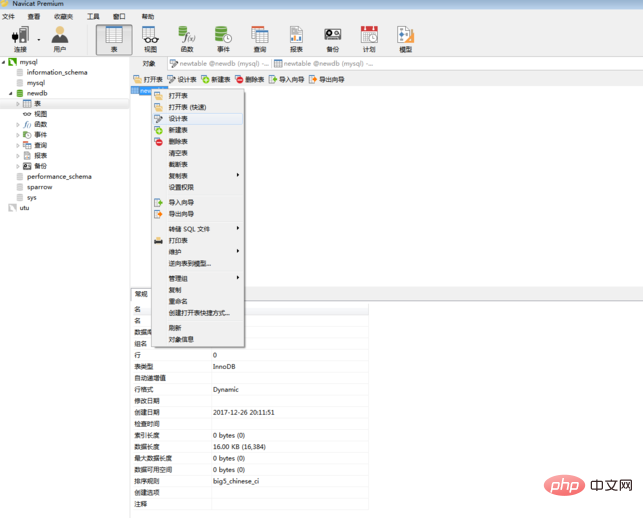Open the 窗口 menu
Screen dimensions: 643x518
[119, 16]
